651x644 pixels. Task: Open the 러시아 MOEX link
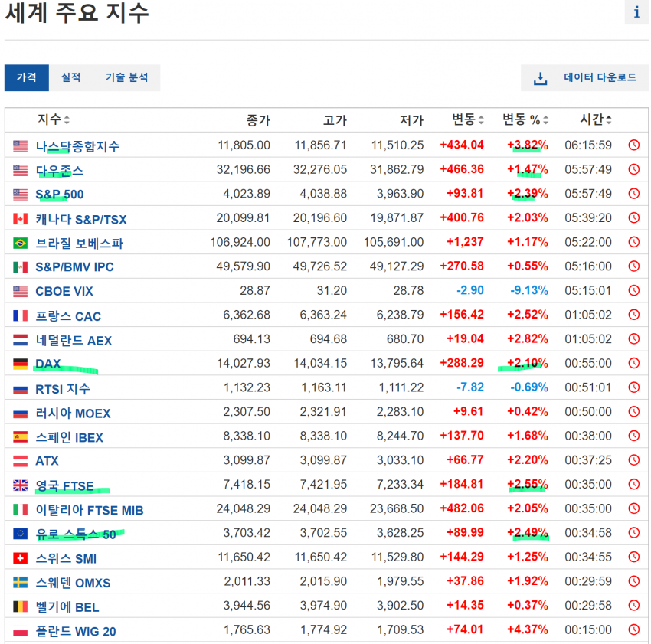[x=73, y=414]
